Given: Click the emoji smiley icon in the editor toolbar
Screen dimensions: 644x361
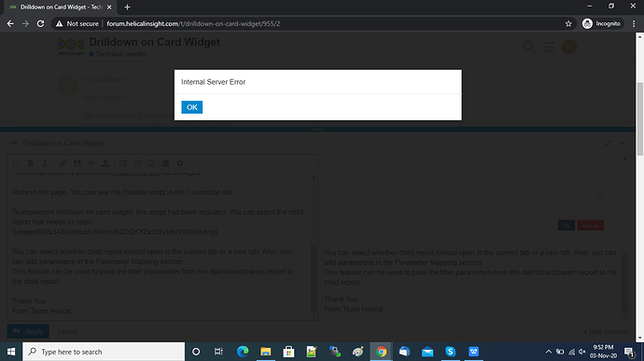Looking at the screenshot, I should pos(151,163).
